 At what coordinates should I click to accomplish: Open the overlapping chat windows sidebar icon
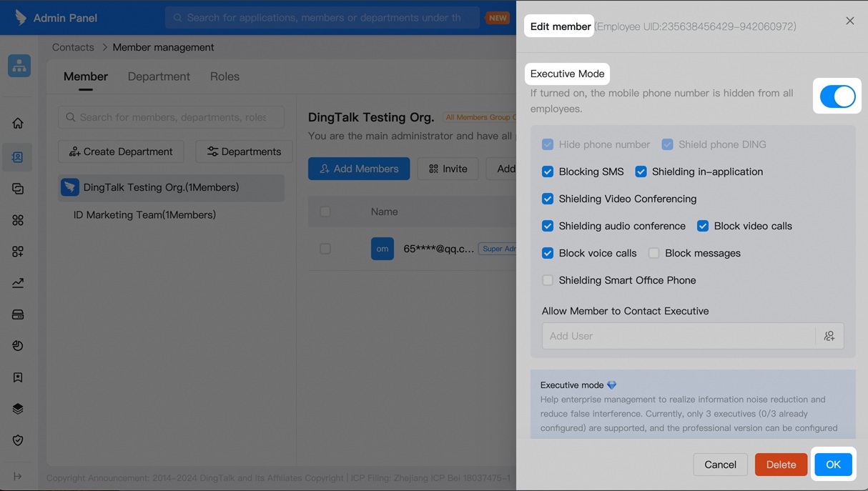click(x=18, y=189)
